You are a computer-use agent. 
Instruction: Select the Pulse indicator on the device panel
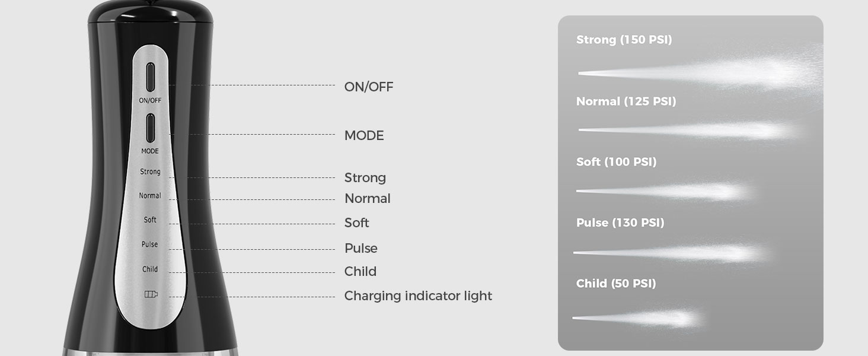click(150, 244)
